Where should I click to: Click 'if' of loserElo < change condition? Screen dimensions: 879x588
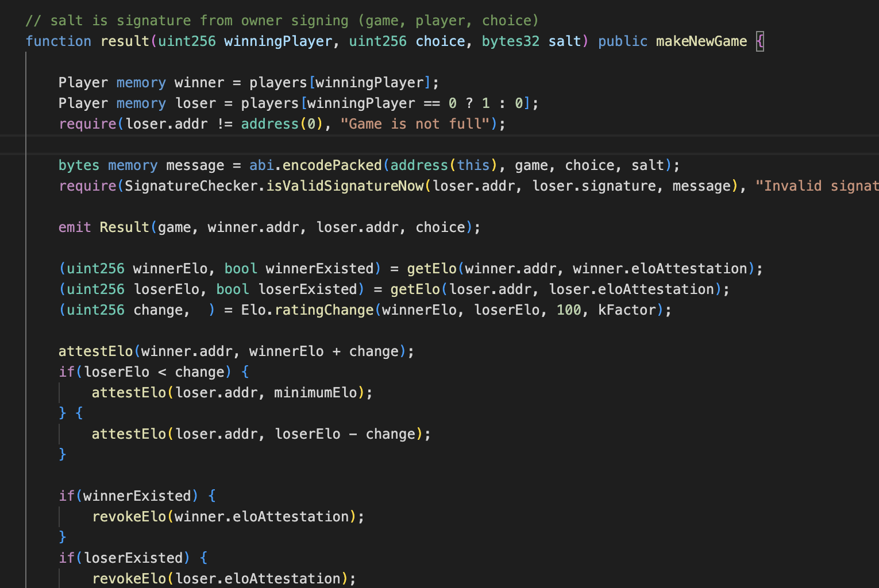pos(67,372)
